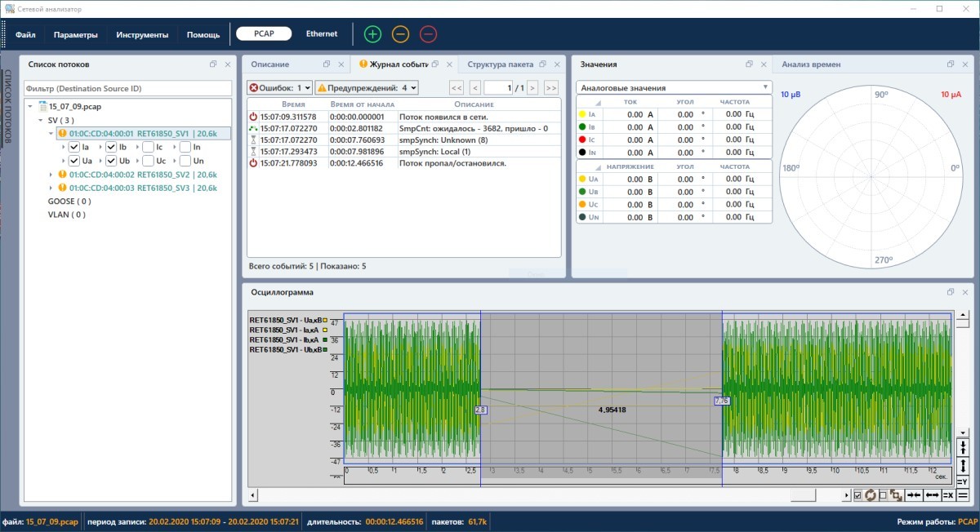Click the =X axis reset icon
980x532 pixels.
click(x=948, y=495)
